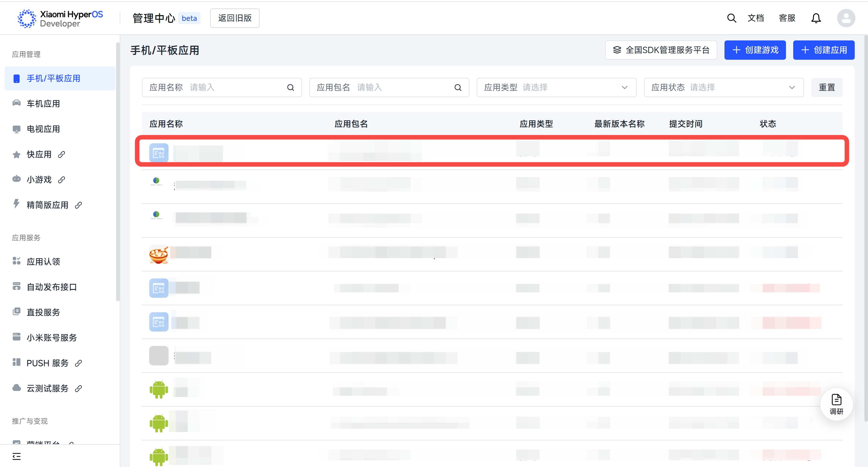Click 返回旧版 button
This screenshot has height=467, width=868.
click(x=235, y=18)
